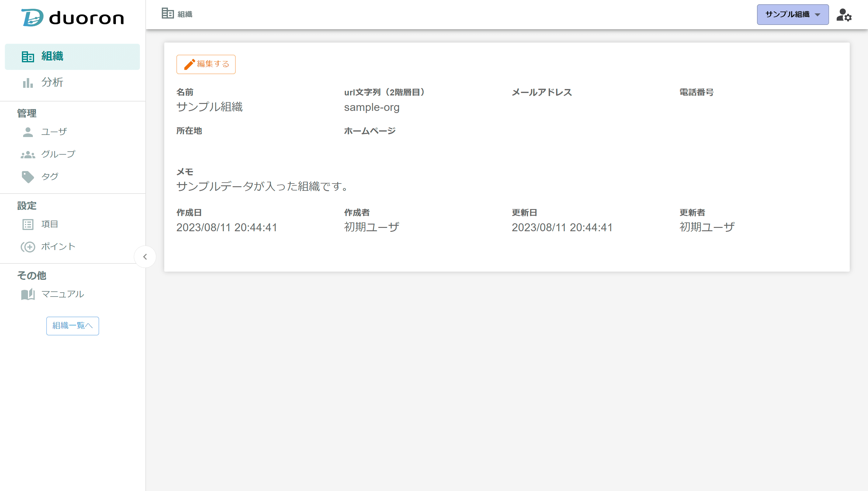
Task: Open the サンプル組織 organization dropdown
Action: point(792,15)
